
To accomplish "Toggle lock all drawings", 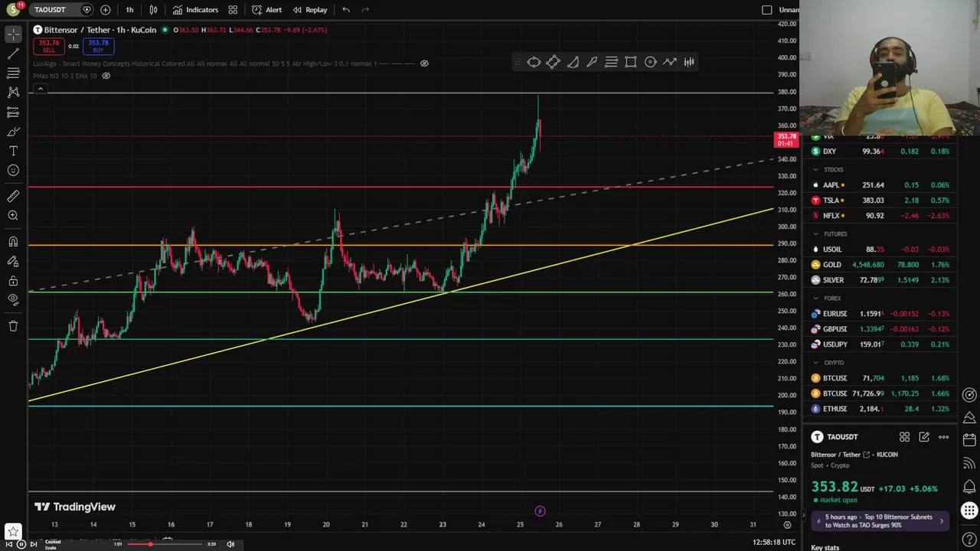I will 13,280.
